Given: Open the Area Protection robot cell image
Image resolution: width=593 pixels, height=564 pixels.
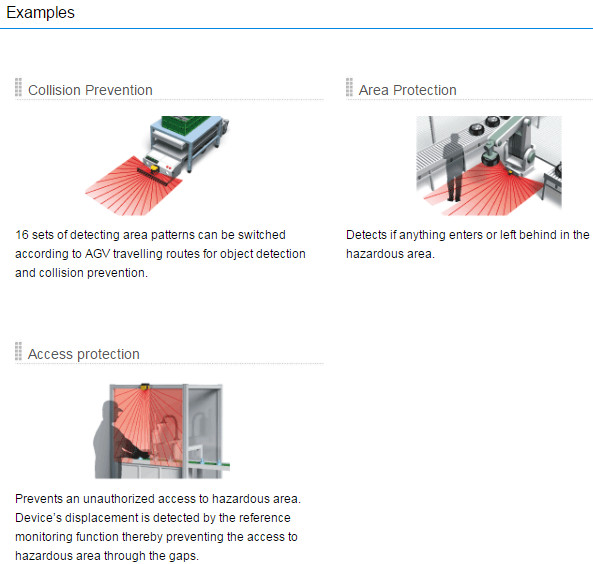Looking at the screenshot, I should coord(489,166).
